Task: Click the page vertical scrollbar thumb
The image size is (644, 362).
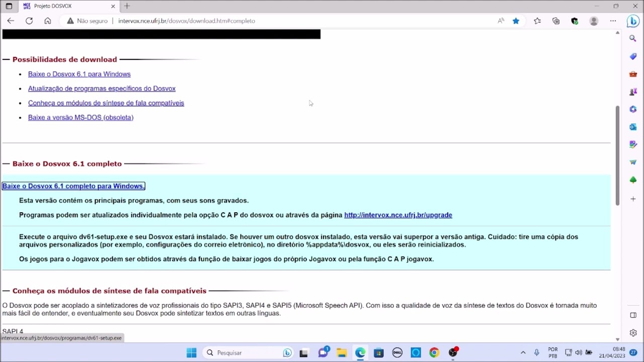Action: point(617,155)
